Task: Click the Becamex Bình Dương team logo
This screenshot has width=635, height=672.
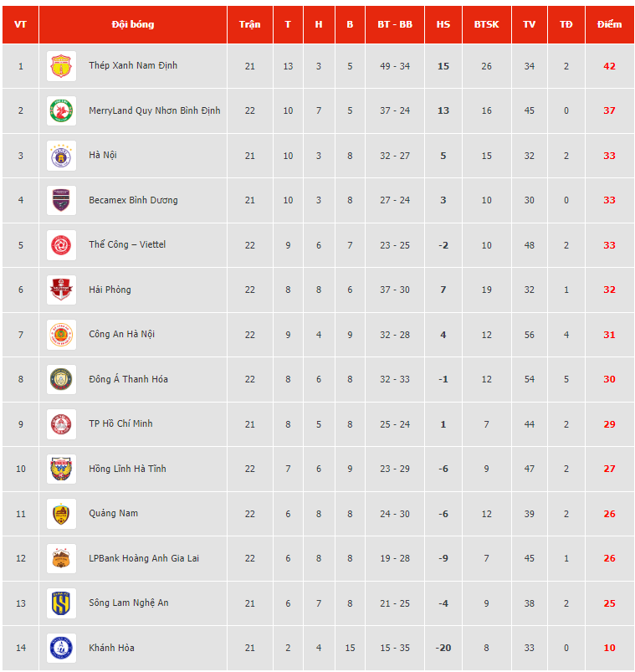Action: tap(61, 200)
